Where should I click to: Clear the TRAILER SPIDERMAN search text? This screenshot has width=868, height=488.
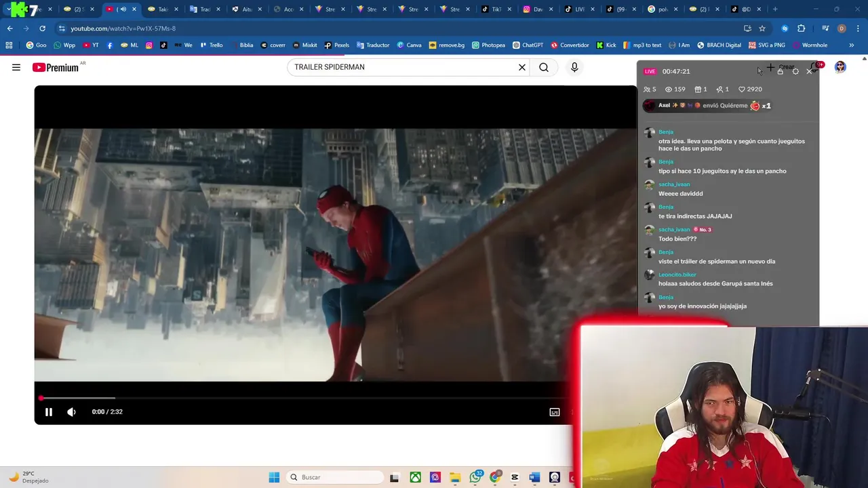point(522,67)
